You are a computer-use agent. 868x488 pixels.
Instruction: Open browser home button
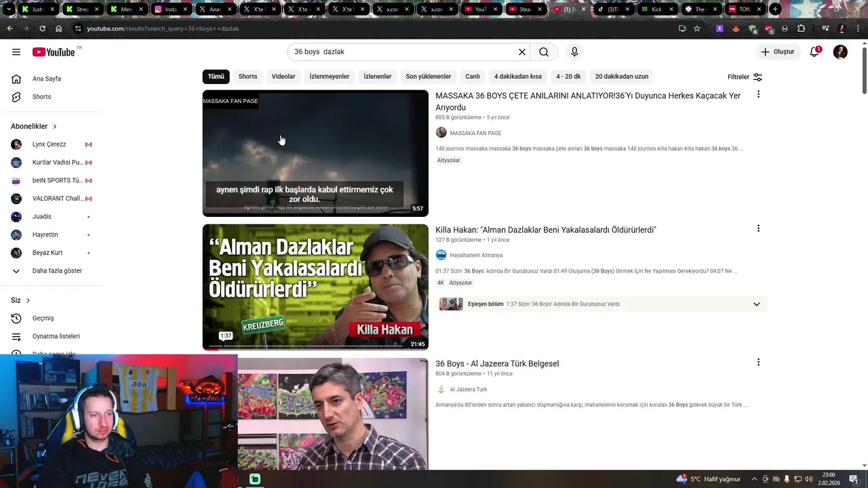[58, 28]
